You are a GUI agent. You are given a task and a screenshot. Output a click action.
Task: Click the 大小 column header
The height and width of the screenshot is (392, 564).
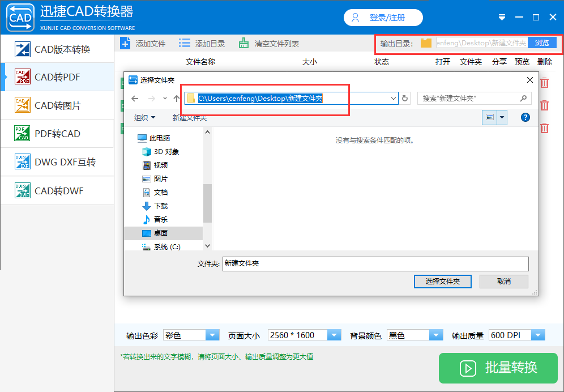[310, 62]
